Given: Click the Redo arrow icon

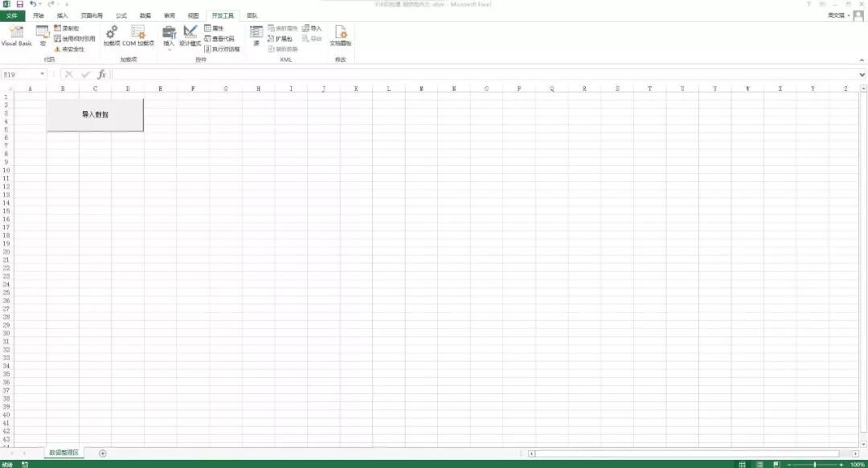Looking at the screenshot, I should tap(51, 4).
